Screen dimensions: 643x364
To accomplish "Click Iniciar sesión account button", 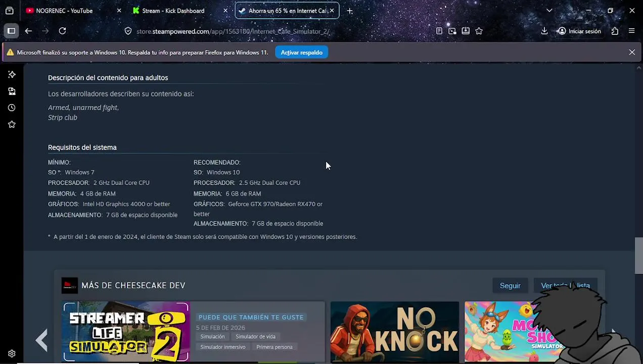I will pos(579,31).
